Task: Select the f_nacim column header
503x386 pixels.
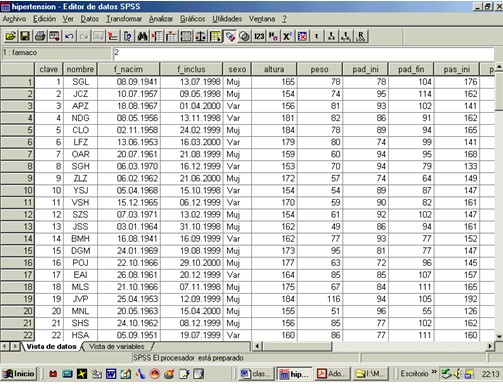Action: [128, 69]
